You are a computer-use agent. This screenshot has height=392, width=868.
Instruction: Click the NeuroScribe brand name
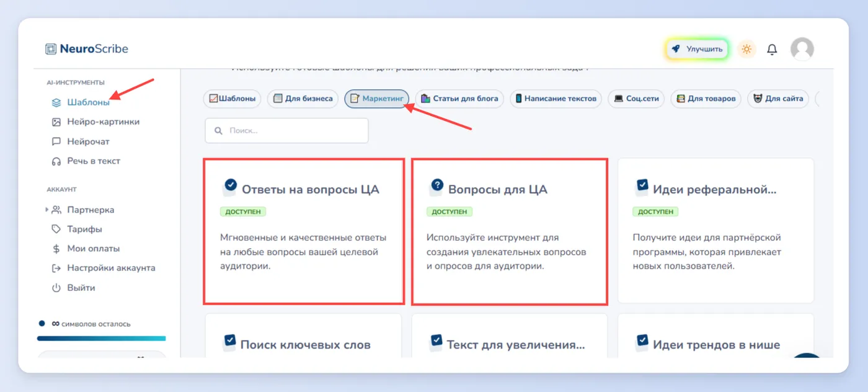94,49
